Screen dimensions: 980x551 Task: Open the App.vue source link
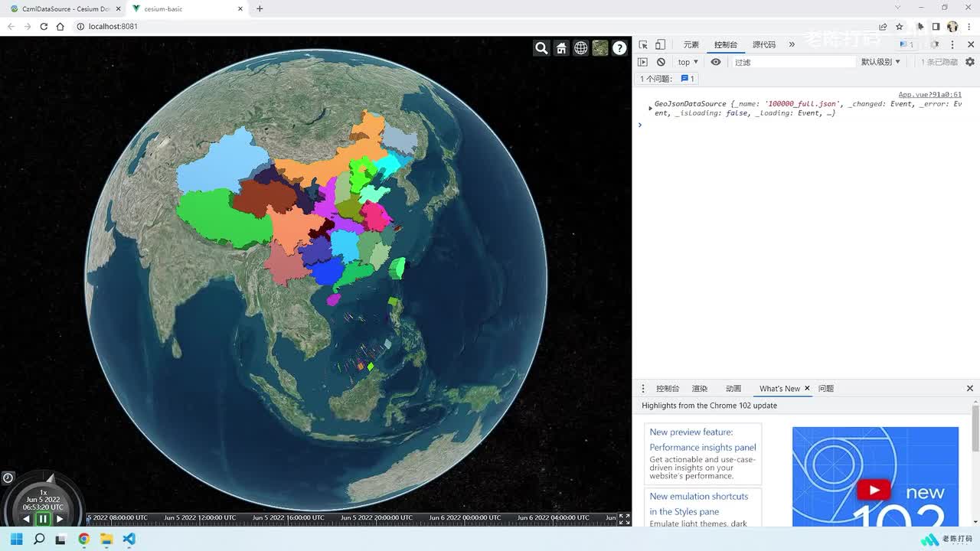(929, 95)
